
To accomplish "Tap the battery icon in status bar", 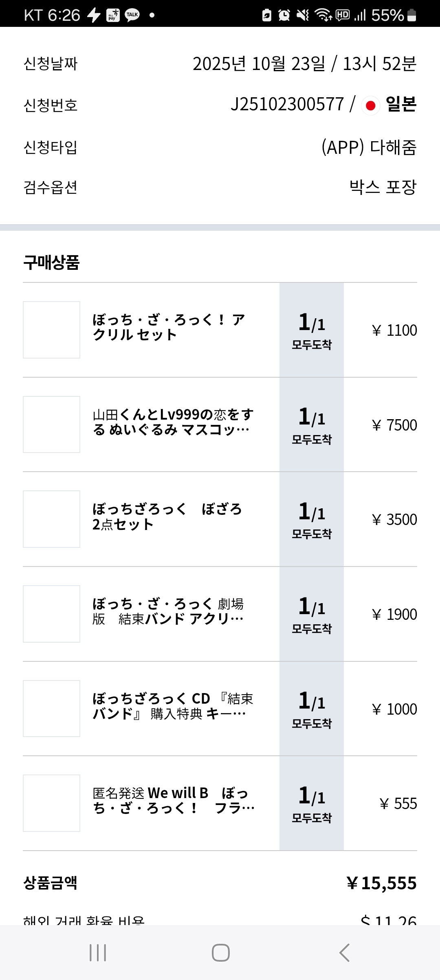I will click(412, 15).
